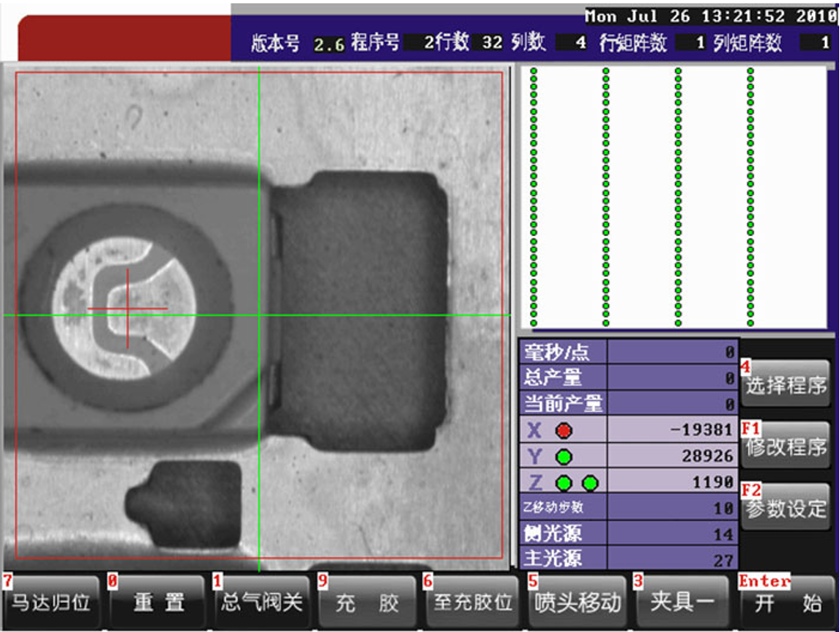Click the 行矩阵数 row matrix value

691,43
